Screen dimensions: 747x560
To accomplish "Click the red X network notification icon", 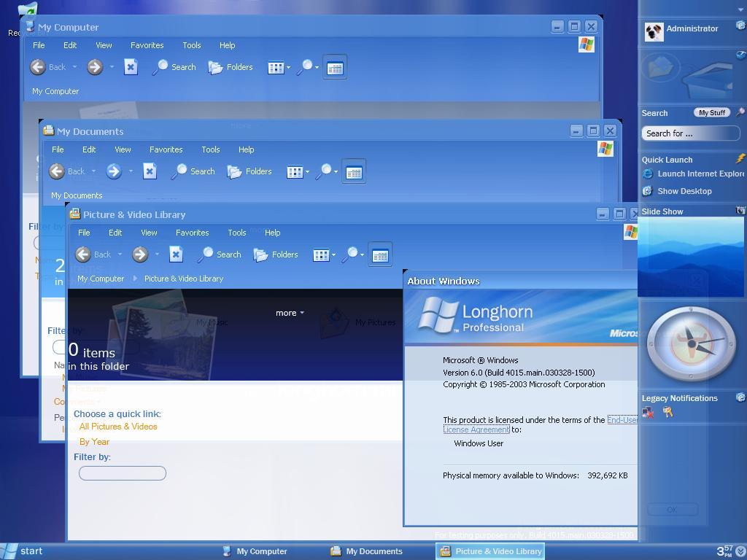I will (x=648, y=413).
